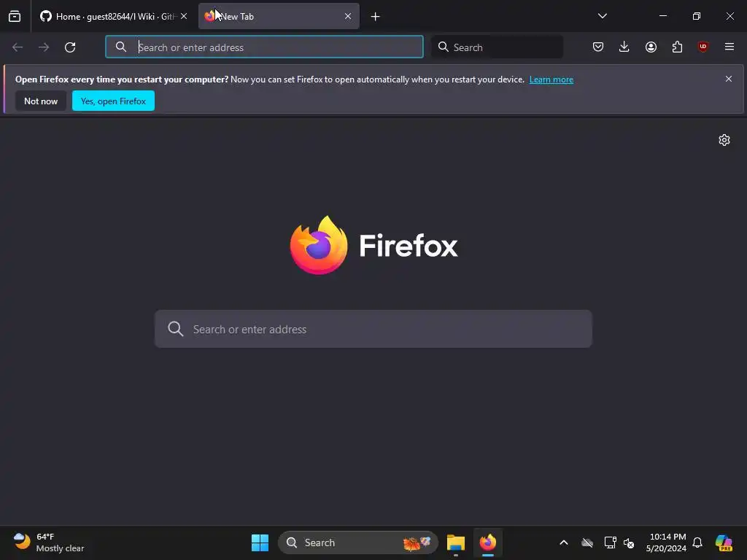Show hidden system tray icons
Viewport: 747px width, 560px height.
coord(564,542)
